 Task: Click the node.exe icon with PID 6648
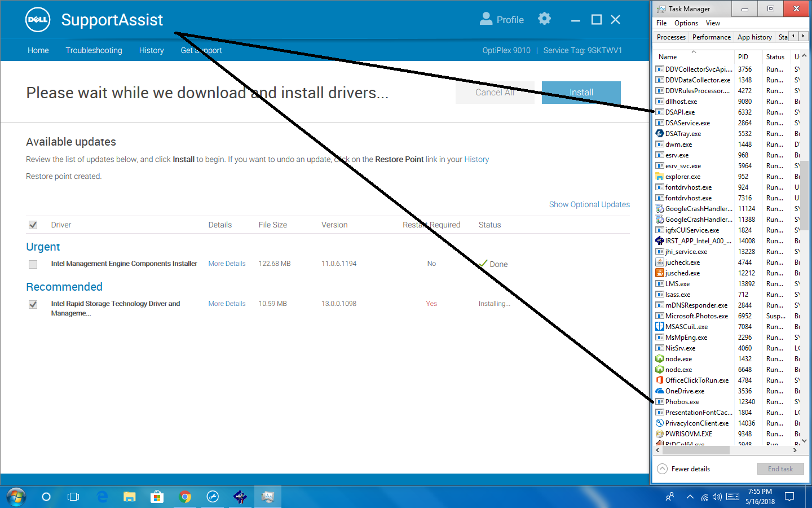(x=659, y=370)
